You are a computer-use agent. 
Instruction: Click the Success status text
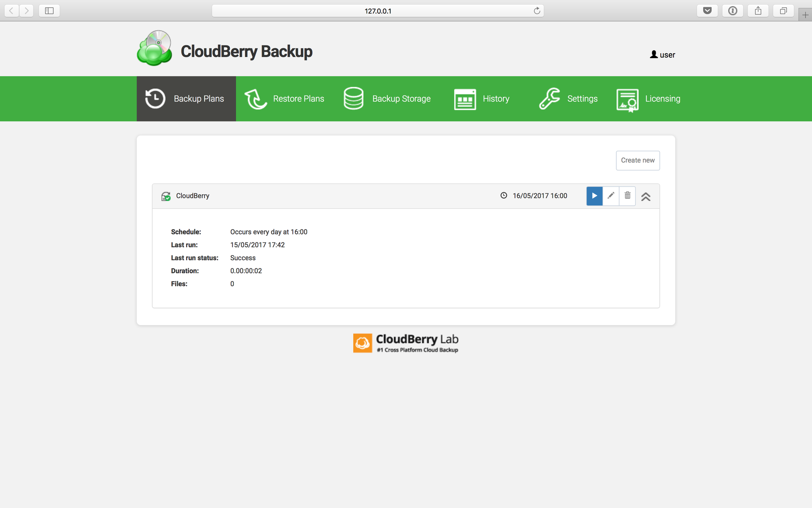pos(243,258)
